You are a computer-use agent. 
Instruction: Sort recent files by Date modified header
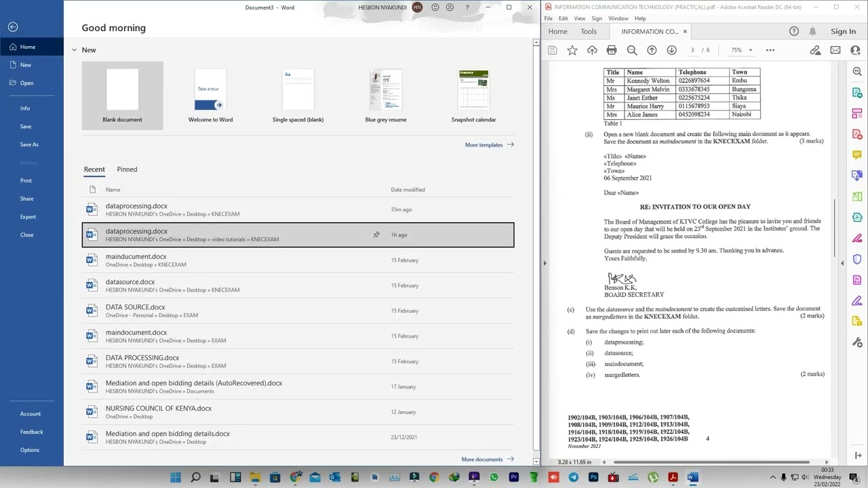tap(408, 190)
